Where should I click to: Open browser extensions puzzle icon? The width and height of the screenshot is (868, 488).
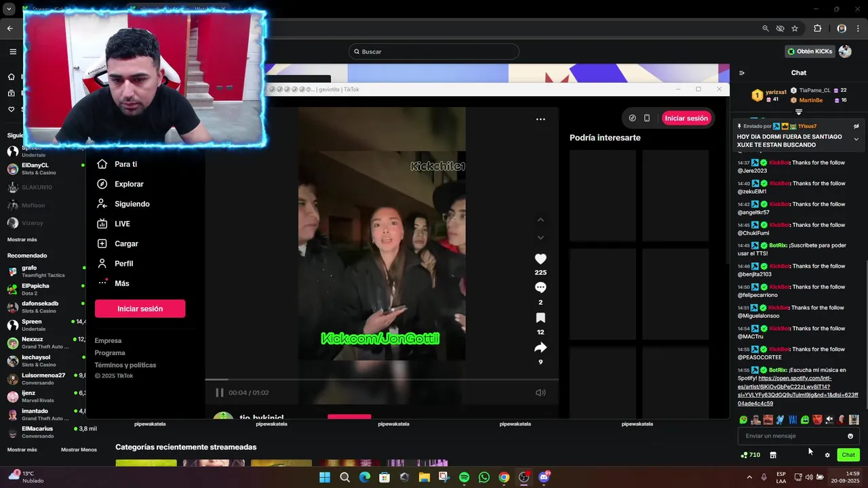[817, 28]
